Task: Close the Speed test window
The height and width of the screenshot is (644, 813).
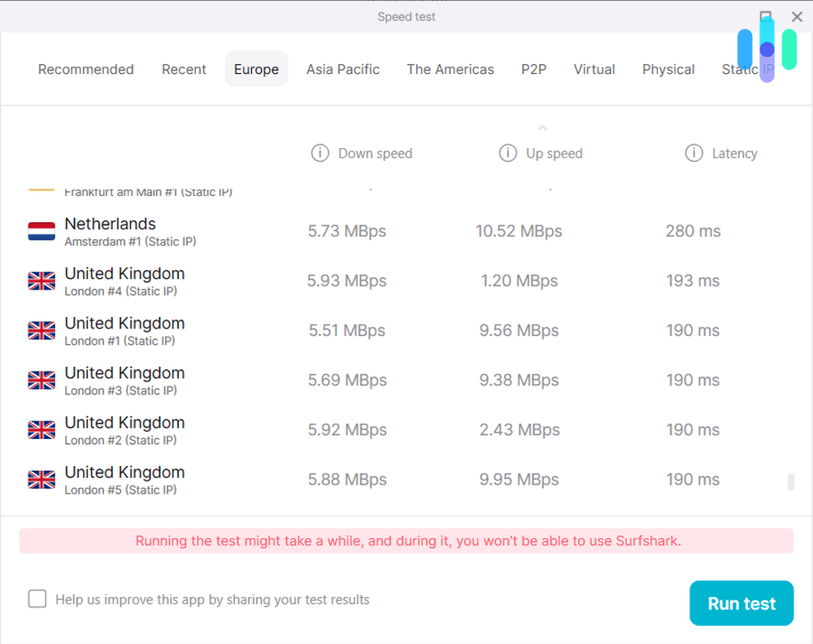Action: [x=797, y=16]
